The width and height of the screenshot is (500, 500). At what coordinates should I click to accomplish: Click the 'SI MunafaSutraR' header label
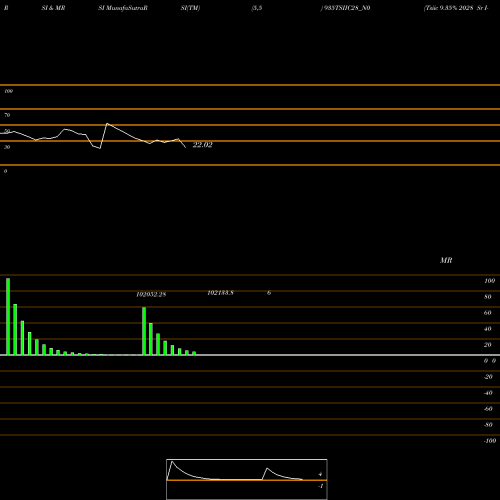pyautogui.click(x=123, y=8)
